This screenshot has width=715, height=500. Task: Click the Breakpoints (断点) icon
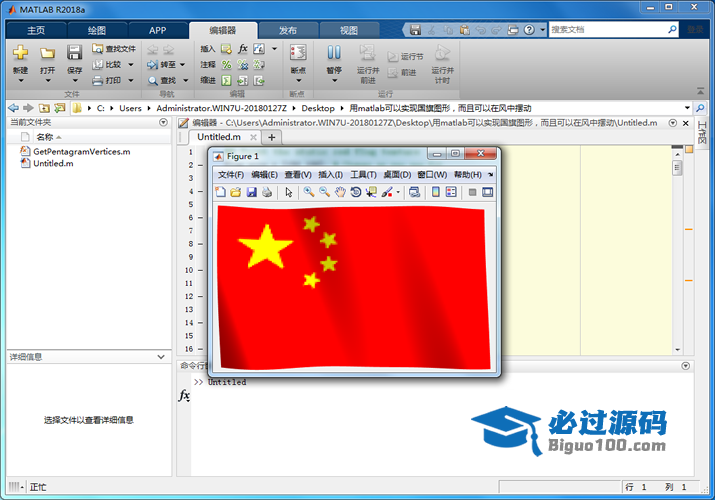pyautogui.click(x=298, y=53)
